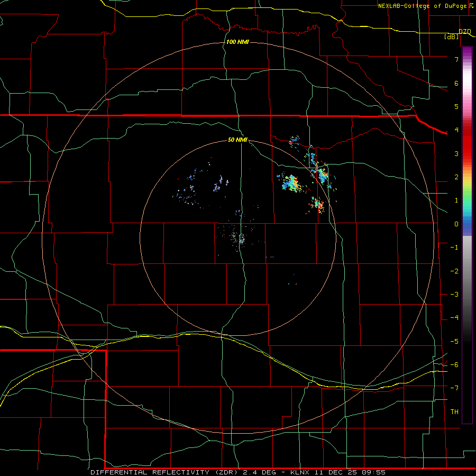
Task: Click the 7 value on the dB scale
Action: click(456, 59)
